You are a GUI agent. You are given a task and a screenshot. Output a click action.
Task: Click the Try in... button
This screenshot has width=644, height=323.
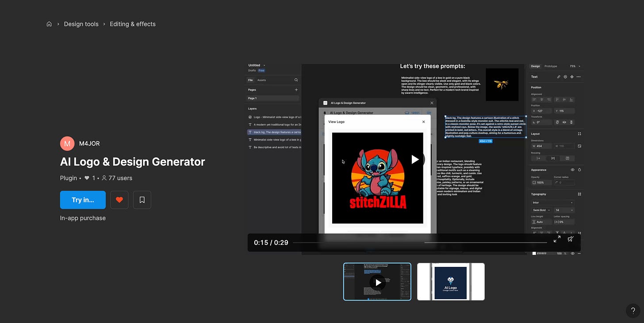(83, 200)
